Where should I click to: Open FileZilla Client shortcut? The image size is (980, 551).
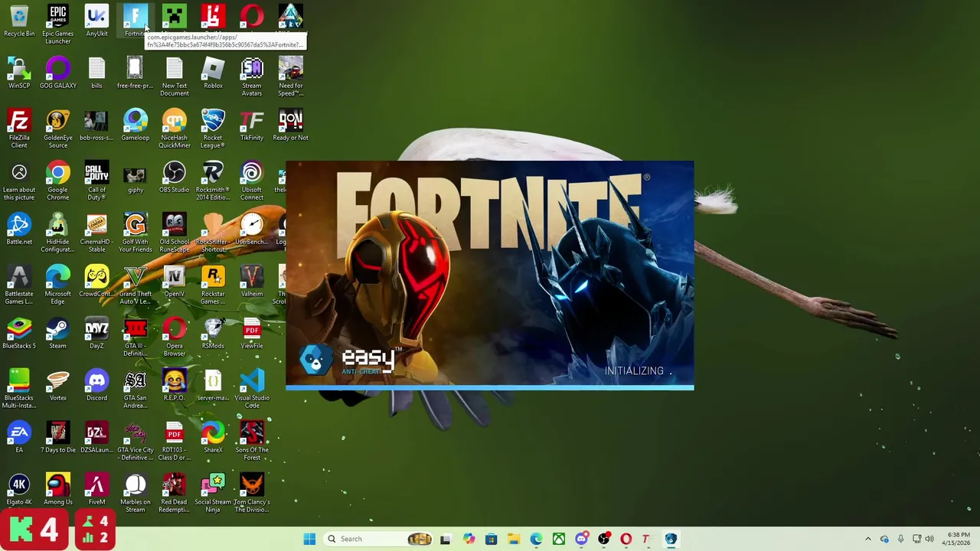tap(19, 129)
